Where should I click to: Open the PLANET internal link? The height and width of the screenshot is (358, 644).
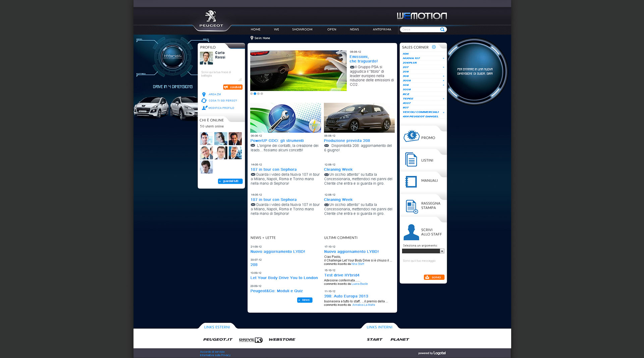(400, 340)
